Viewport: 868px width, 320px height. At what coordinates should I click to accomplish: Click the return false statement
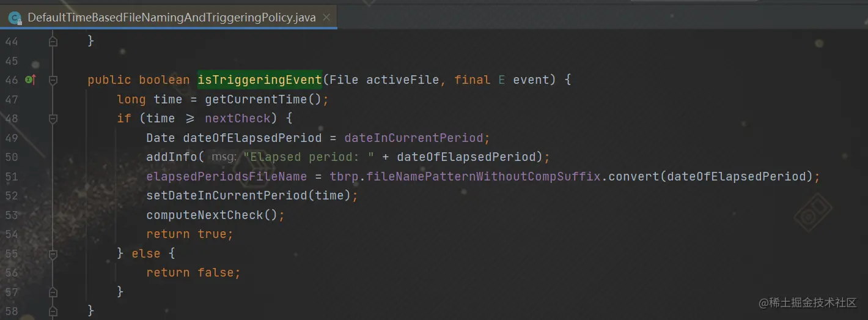tap(193, 273)
